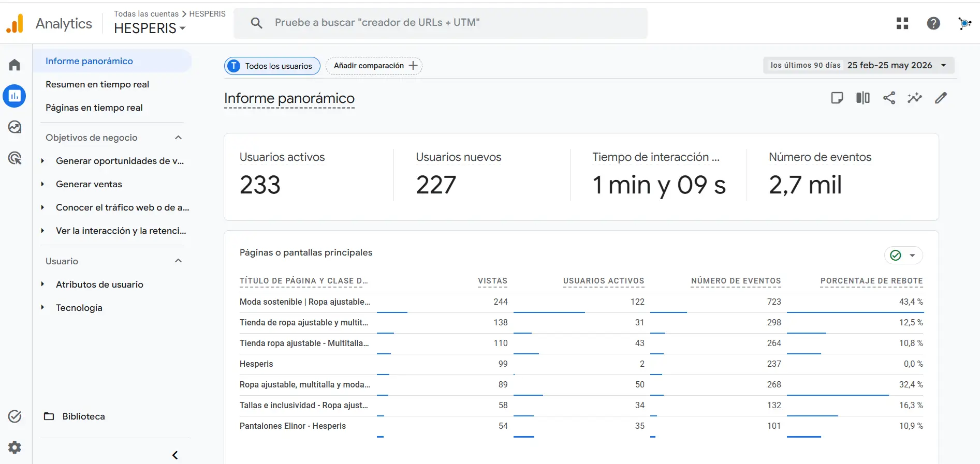
Task: Open the Explore icon in left rail
Action: tap(14, 127)
